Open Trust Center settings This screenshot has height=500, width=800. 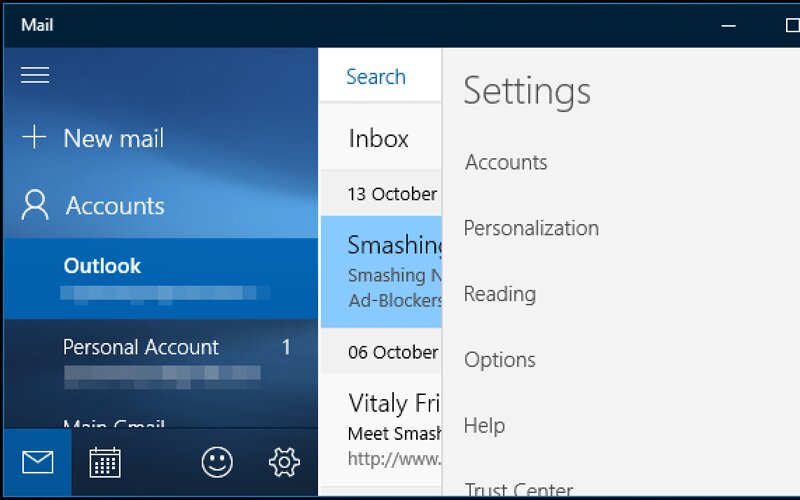pyautogui.click(x=518, y=489)
